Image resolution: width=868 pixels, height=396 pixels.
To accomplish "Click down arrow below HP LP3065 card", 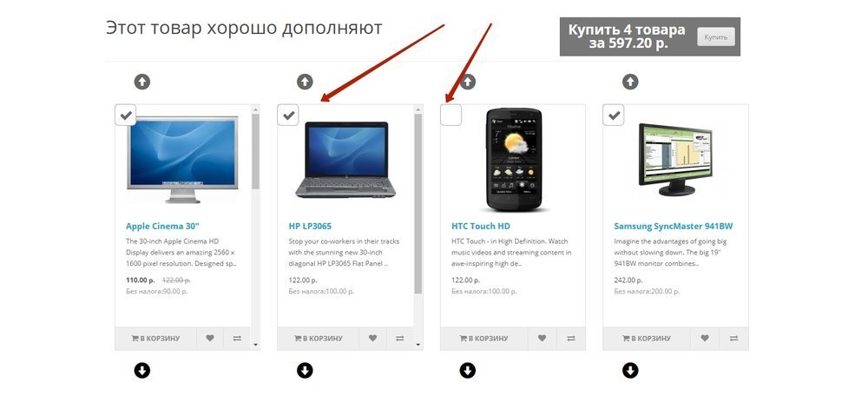I will click(305, 370).
